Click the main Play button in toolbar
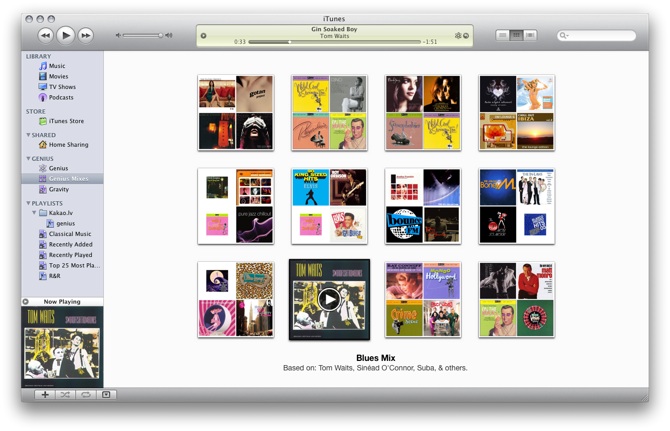The width and height of the screenshot is (670, 431). 65,35
